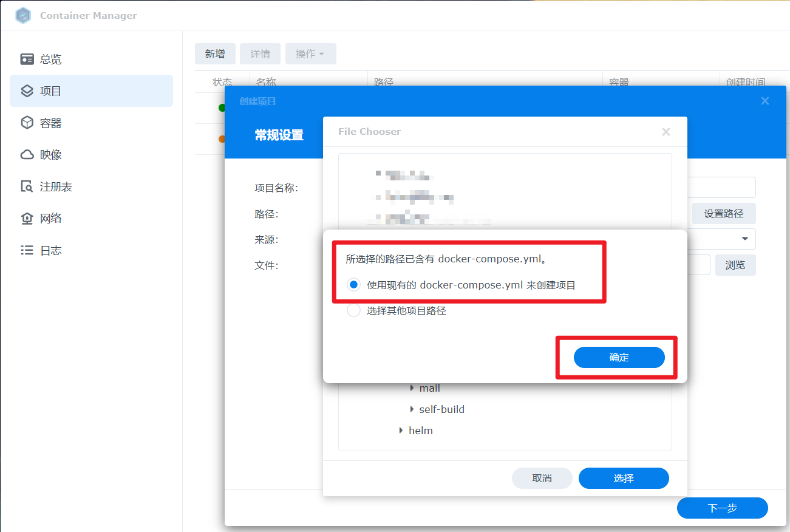Confirm with the 确定 button

pyautogui.click(x=619, y=357)
